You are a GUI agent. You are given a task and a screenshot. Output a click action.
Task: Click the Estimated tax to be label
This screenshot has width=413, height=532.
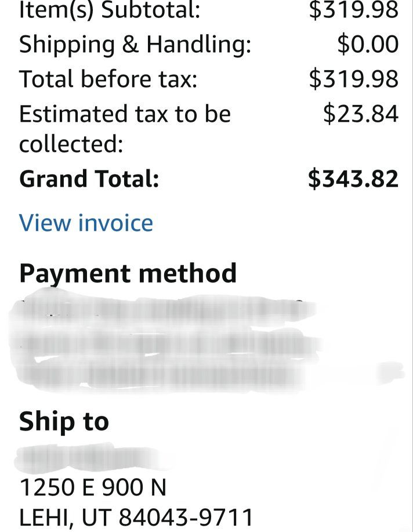(125, 114)
